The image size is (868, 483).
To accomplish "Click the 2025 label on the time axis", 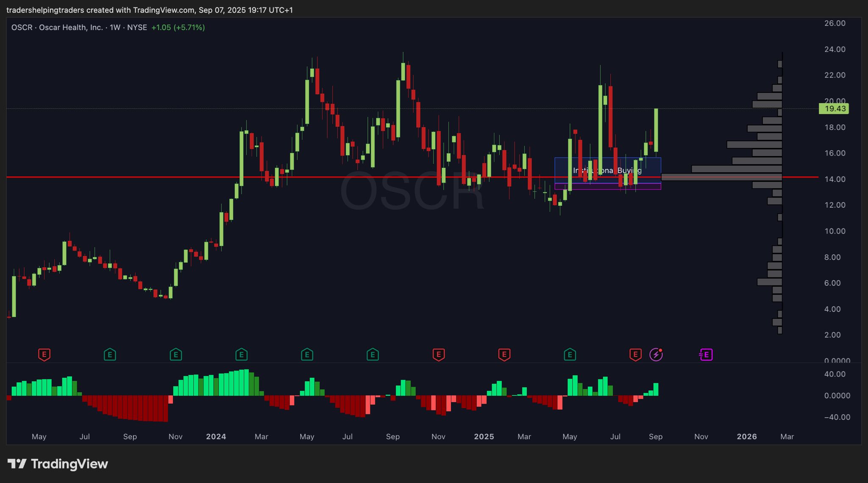I will point(484,437).
